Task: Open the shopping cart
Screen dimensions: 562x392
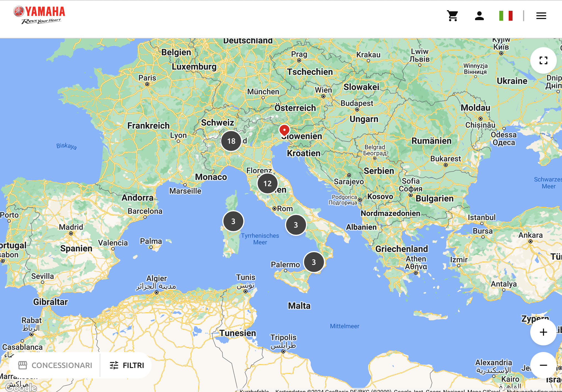Action: click(453, 16)
